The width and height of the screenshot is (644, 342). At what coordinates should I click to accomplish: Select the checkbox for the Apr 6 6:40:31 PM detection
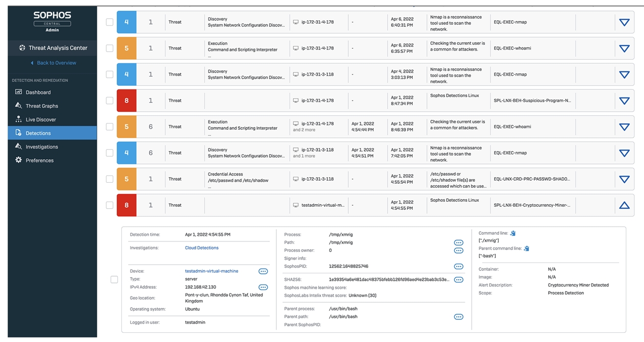110,22
